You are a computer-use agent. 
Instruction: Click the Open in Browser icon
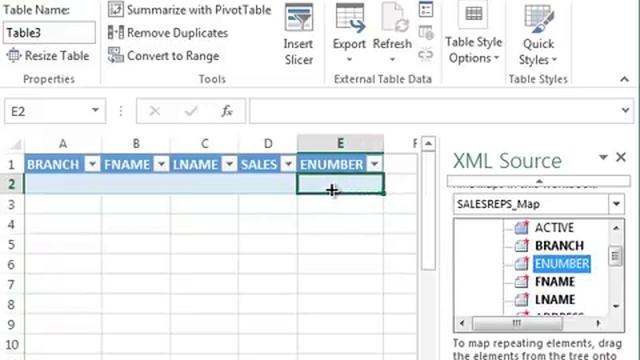point(426,33)
